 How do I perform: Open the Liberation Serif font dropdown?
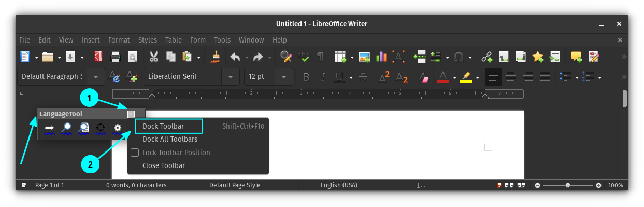[231, 77]
